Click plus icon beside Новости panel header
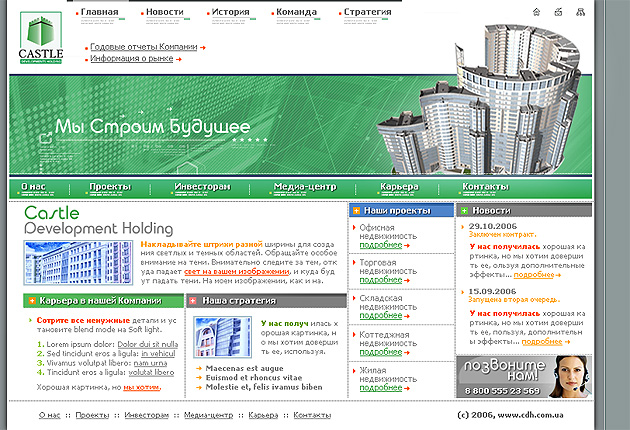Screen dimensions: 630x430 click(x=464, y=211)
